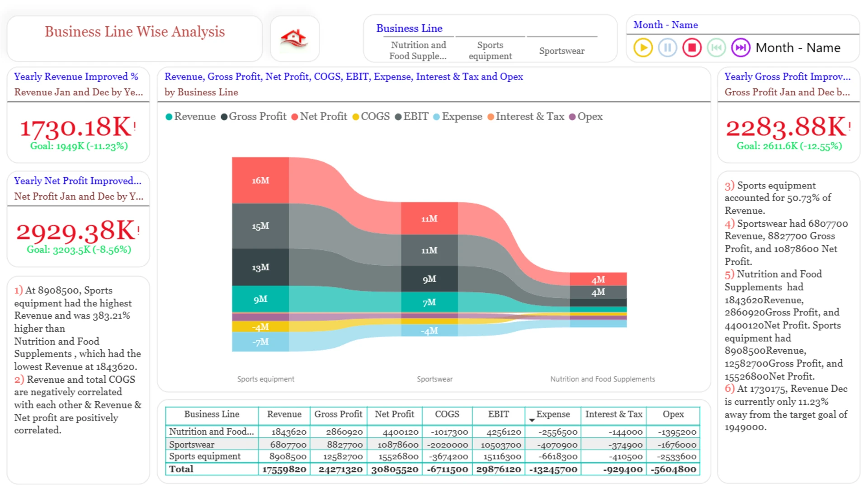Advance to next month with the purple skip-forward button

[741, 47]
